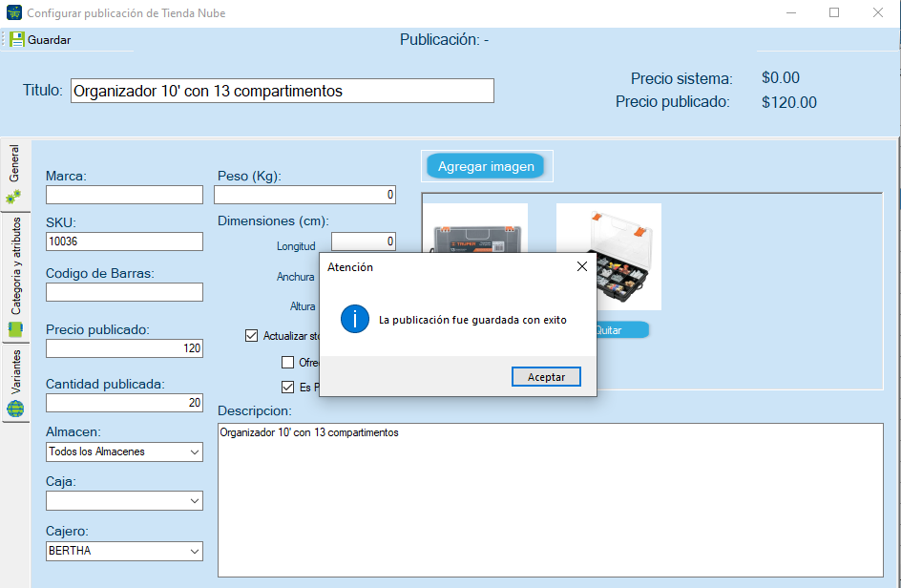Click the Guardar floppy disk icon

[x=17, y=40]
